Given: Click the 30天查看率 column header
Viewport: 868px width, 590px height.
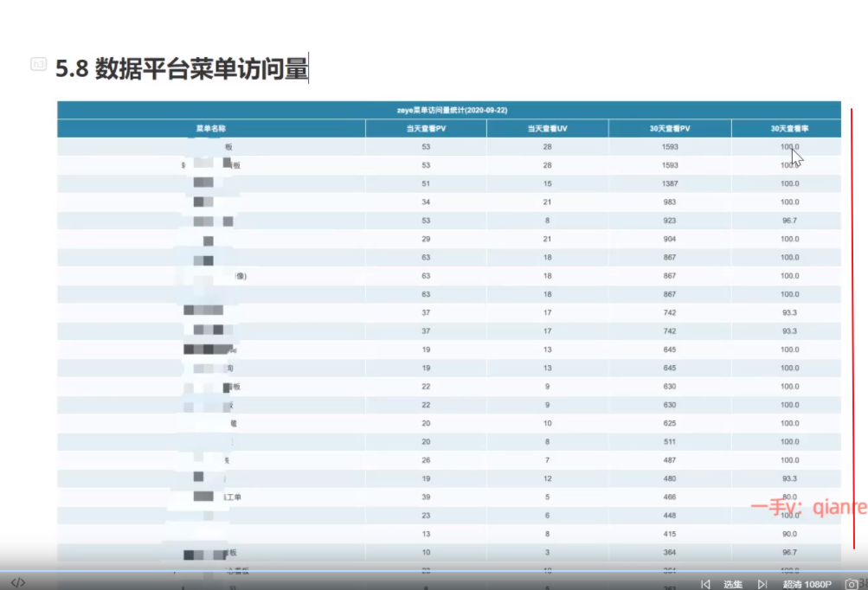Looking at the screenshot, I should (x=789, y=128).
